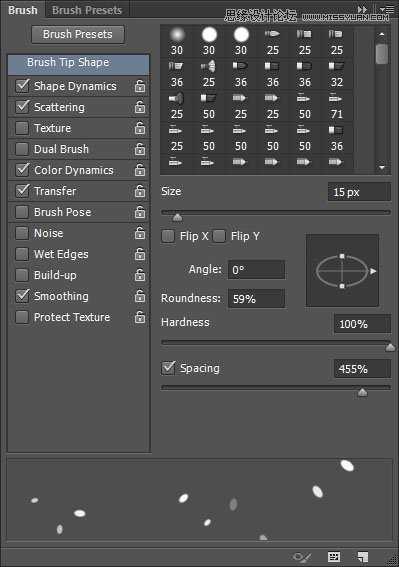The image size is (399, 567).
Task: Open preset manager icon at panel bottom
Action: [x=334, y=557]
